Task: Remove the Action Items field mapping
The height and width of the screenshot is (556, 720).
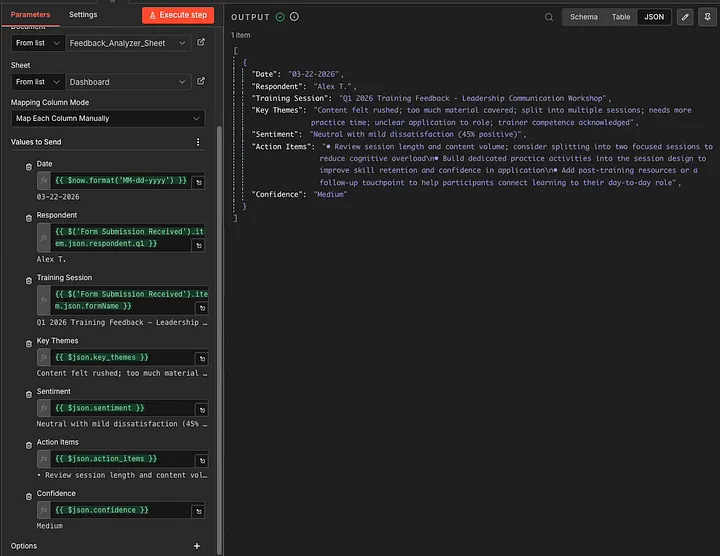Action: click(x=28, y=445)
